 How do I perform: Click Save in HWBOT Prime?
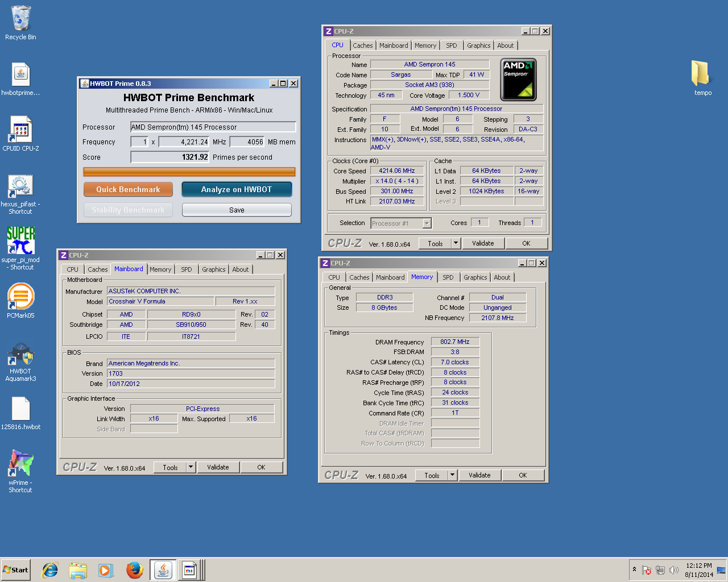237,210
